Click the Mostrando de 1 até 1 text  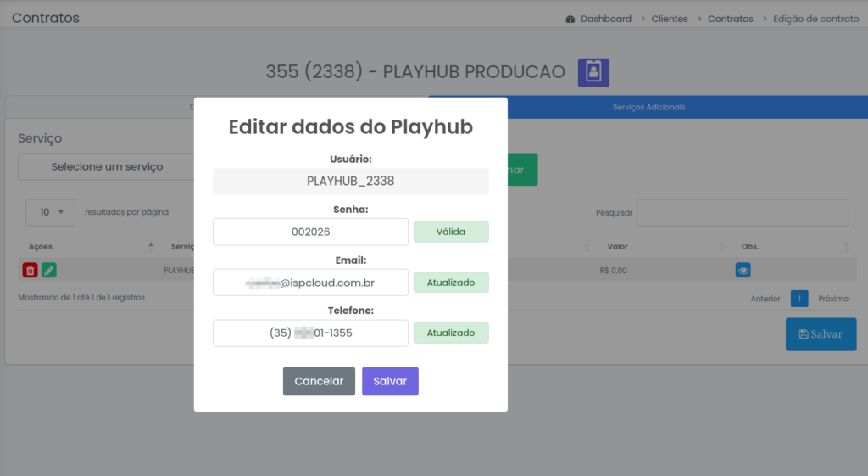[81, 298]
